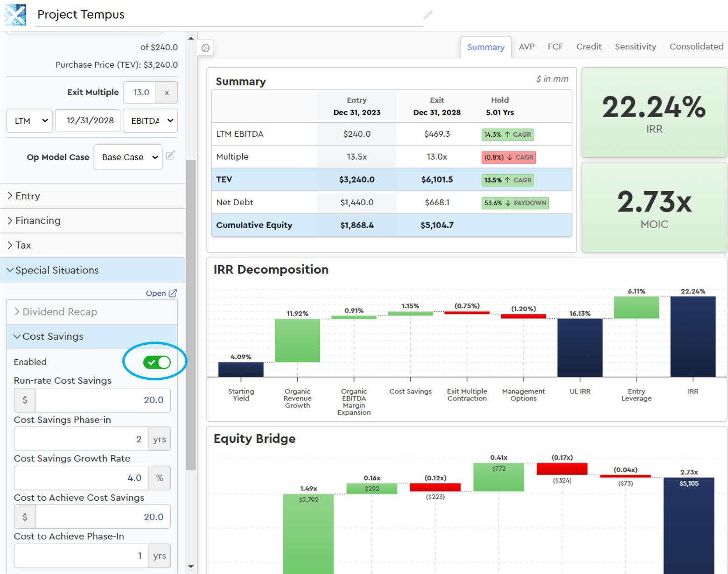Screen dimensions: 728x574
Task: Switch to the Summary tab
Action: coord(486,47)
